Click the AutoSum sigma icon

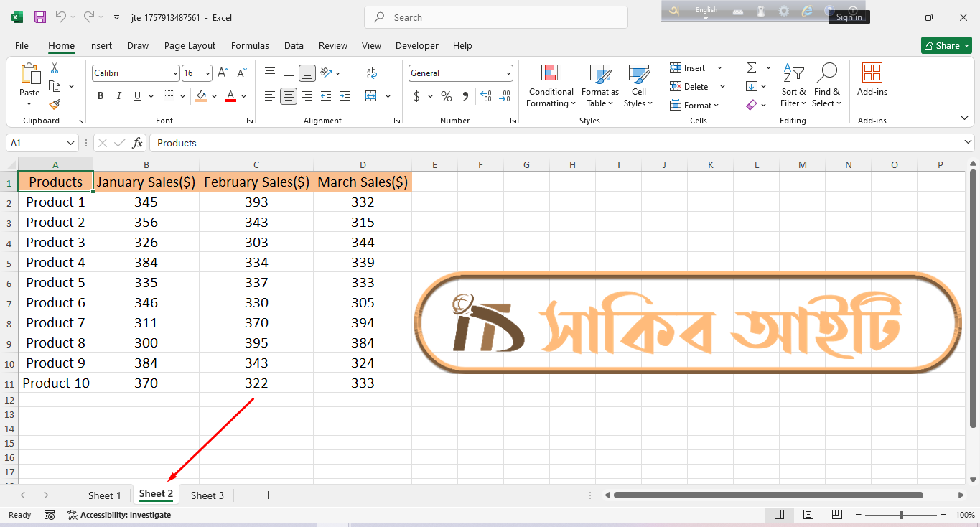752,67
